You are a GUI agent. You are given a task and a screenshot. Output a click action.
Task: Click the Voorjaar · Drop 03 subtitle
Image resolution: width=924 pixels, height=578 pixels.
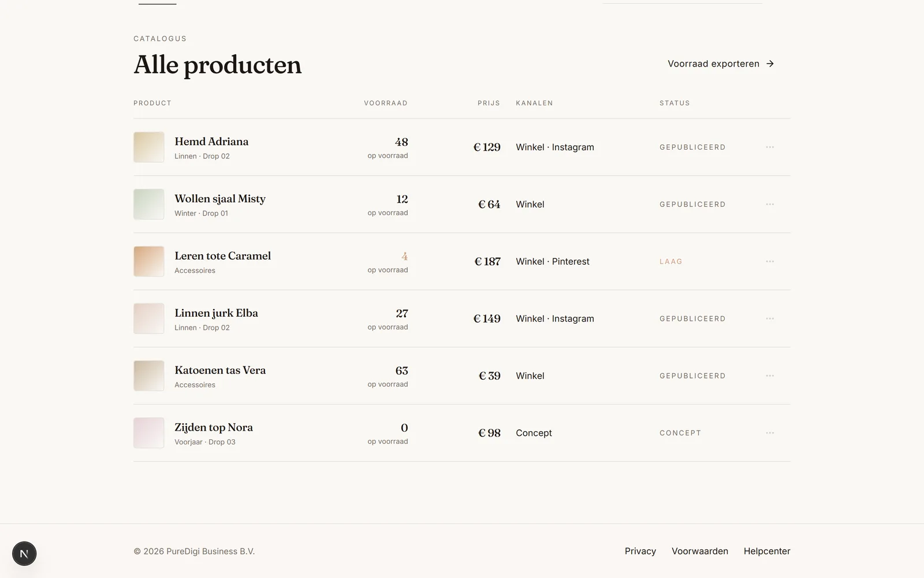click(205, 442)
